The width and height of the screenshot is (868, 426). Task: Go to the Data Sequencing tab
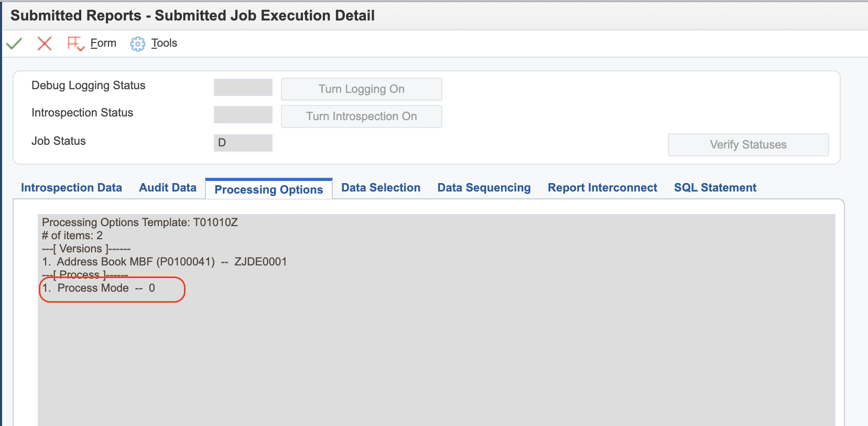[x=484, y=188]
